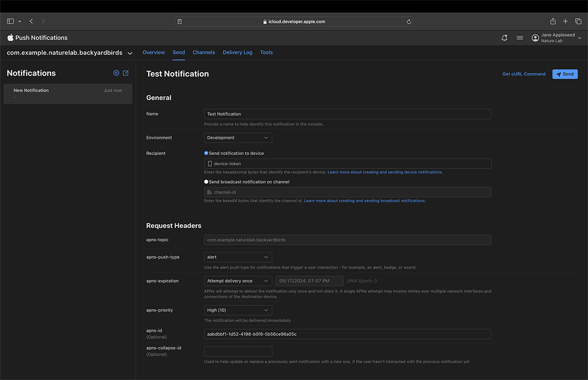Switch to the Channels tab
The image size is (588, 380).
[204, 53]
